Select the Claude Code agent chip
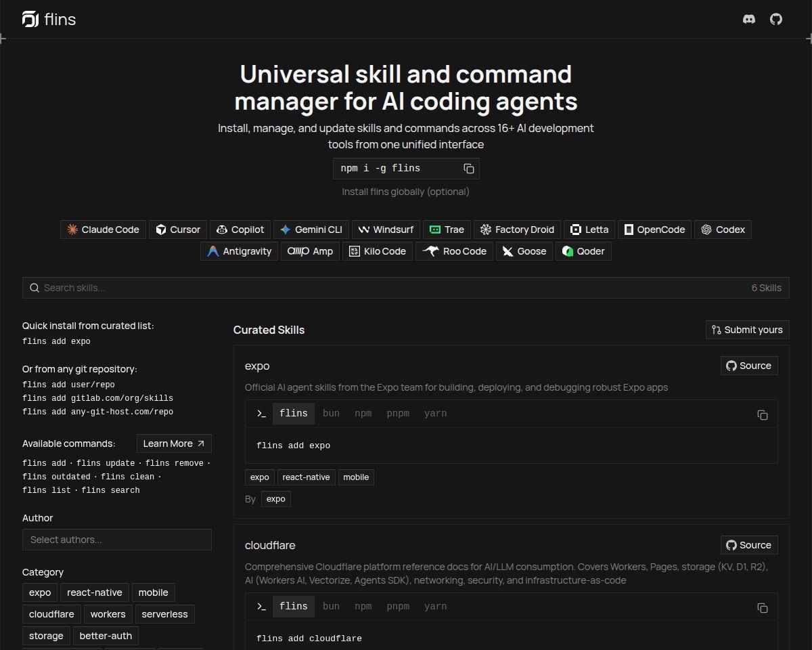This screenshot has width=812, height=650. [x=103, y=230]
